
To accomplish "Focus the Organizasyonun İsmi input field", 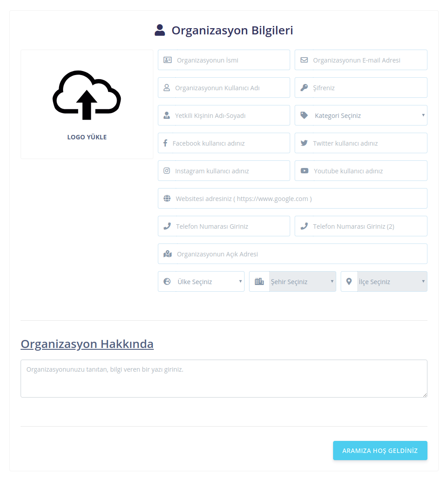I will [x=230, y=60].
